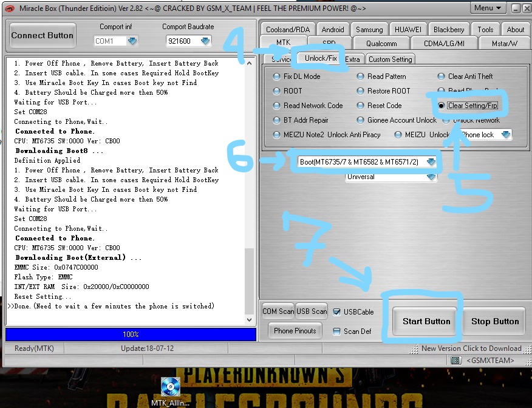Click the log line 'Flash Type: EMMC'
This screenshot has width=532, height=408.
click(x=44, y=277)
